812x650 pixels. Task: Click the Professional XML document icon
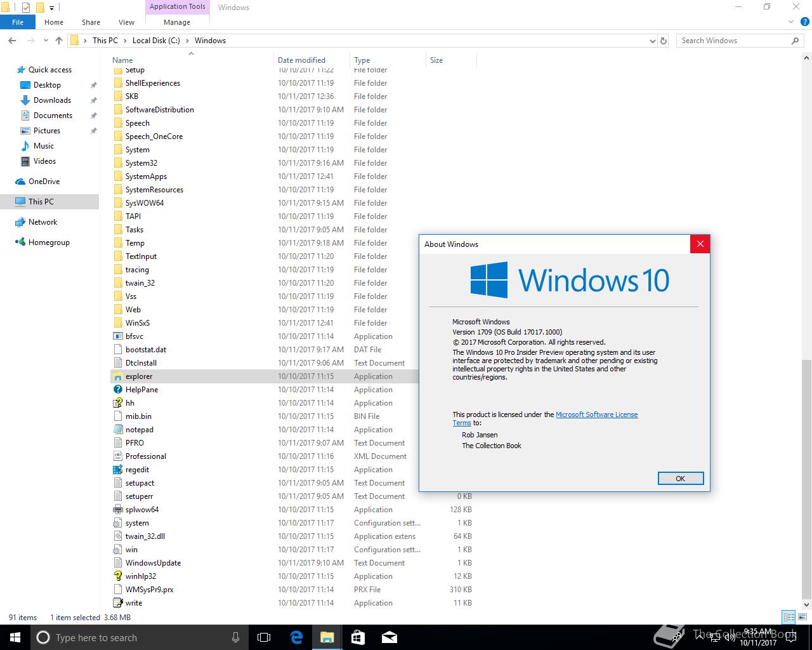(117, 456)
